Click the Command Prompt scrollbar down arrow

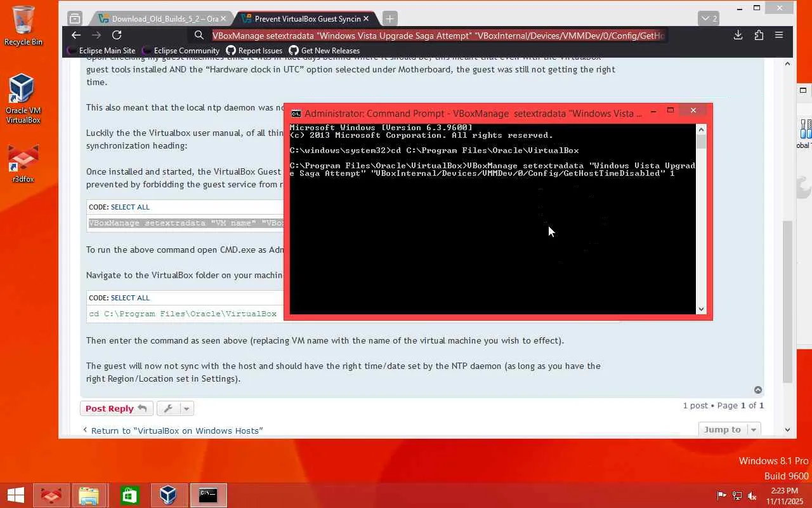(x=701, y=309)
